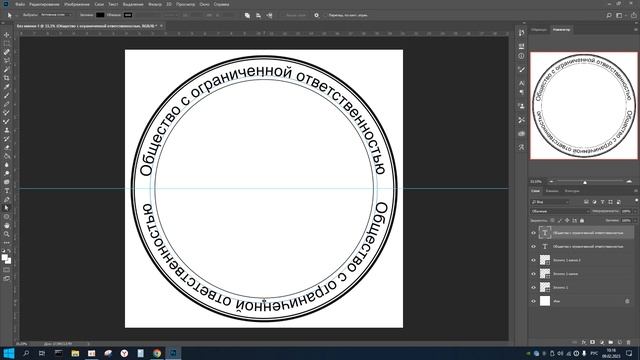This screenshot has height=360, width=640.
Task: Open the layer blend mode dropdown
Action: click(x=560, y=211)
